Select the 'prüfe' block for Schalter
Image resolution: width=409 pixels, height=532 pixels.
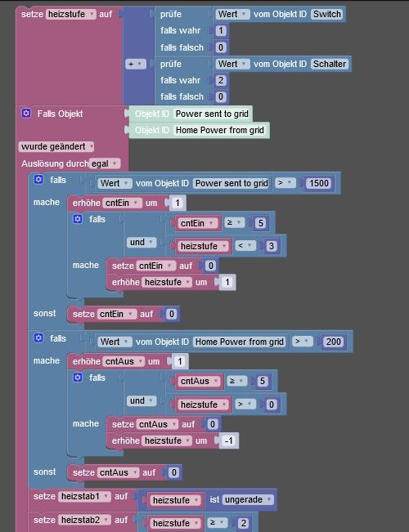tap(171, 64)
